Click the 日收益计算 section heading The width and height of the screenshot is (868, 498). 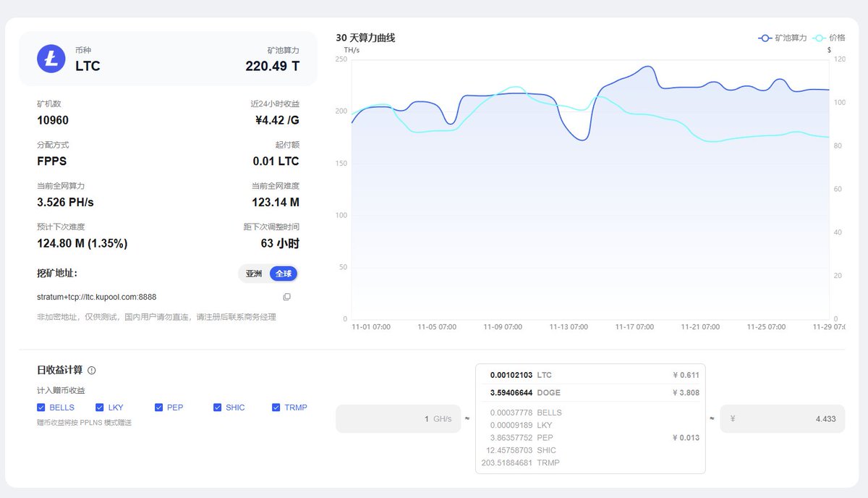pyautogui.click(x=59, y=370)
